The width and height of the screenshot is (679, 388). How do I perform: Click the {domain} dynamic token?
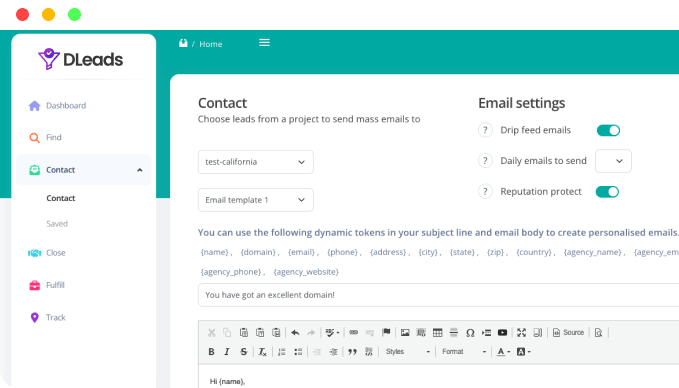(258, 252)
